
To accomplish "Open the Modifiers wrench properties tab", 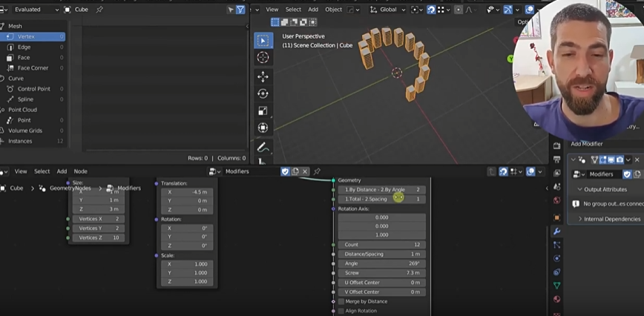I will pyautogui.click(x=556, y=231).
